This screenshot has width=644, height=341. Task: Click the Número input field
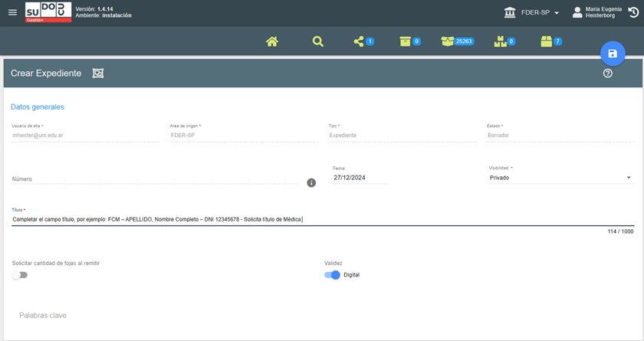(x=153, y=179)
